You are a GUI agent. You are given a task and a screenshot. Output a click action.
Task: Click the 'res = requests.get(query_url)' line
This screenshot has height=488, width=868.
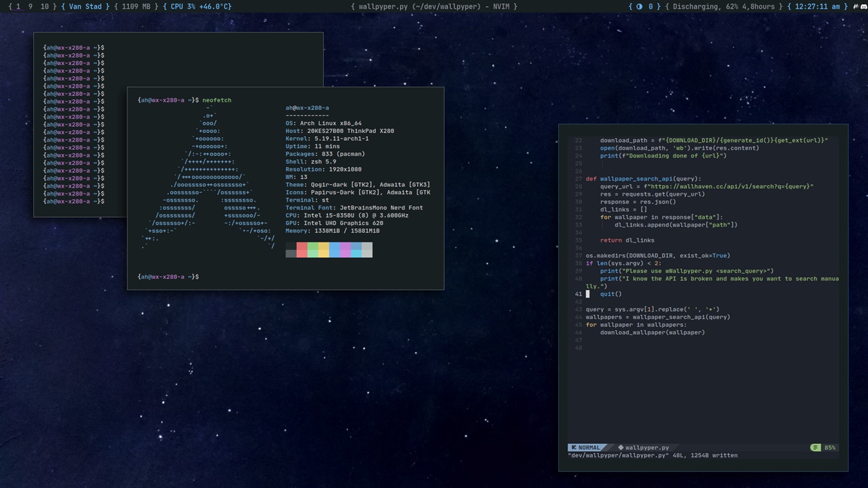652,194
